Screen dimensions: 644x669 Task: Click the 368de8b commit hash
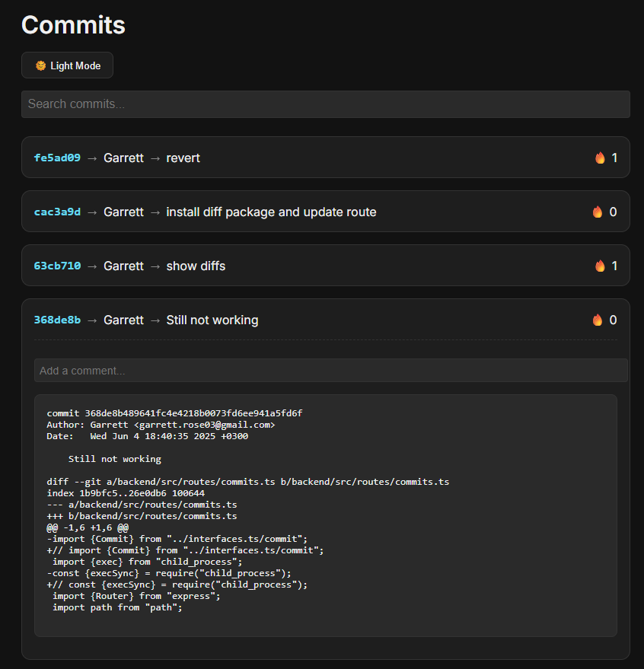pyautogui.click(x=56, y=320)
